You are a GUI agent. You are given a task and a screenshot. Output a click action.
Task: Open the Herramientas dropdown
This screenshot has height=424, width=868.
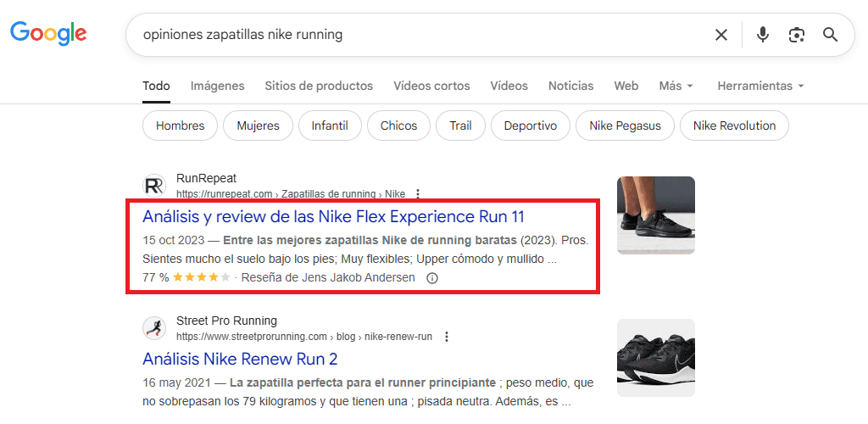tap(759, 86)
